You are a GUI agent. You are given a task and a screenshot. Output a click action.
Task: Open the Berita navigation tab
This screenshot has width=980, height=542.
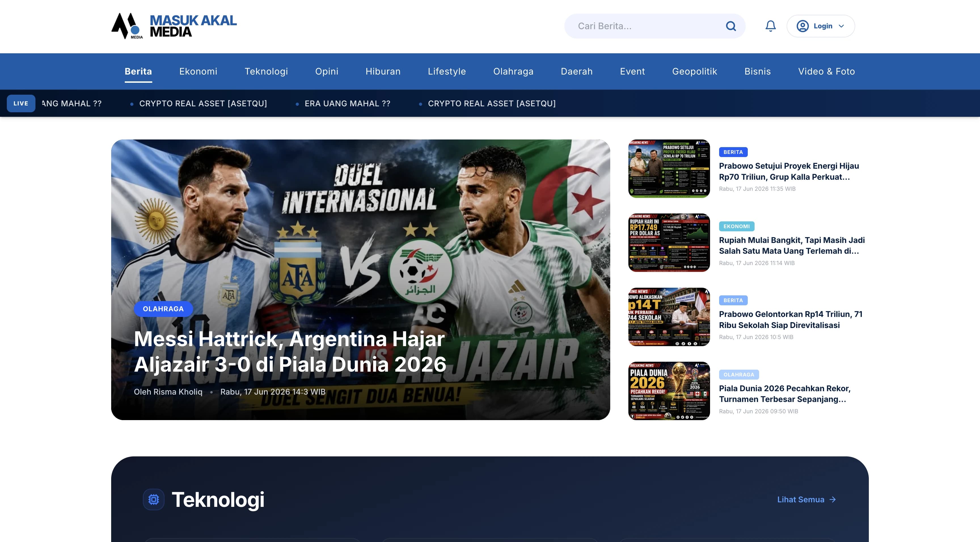138,71
